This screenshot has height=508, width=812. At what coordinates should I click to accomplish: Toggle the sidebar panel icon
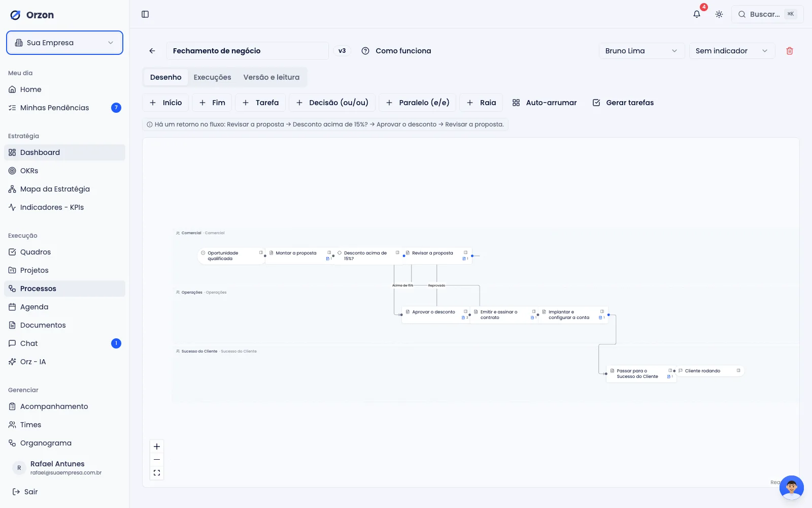coord(145,14)
